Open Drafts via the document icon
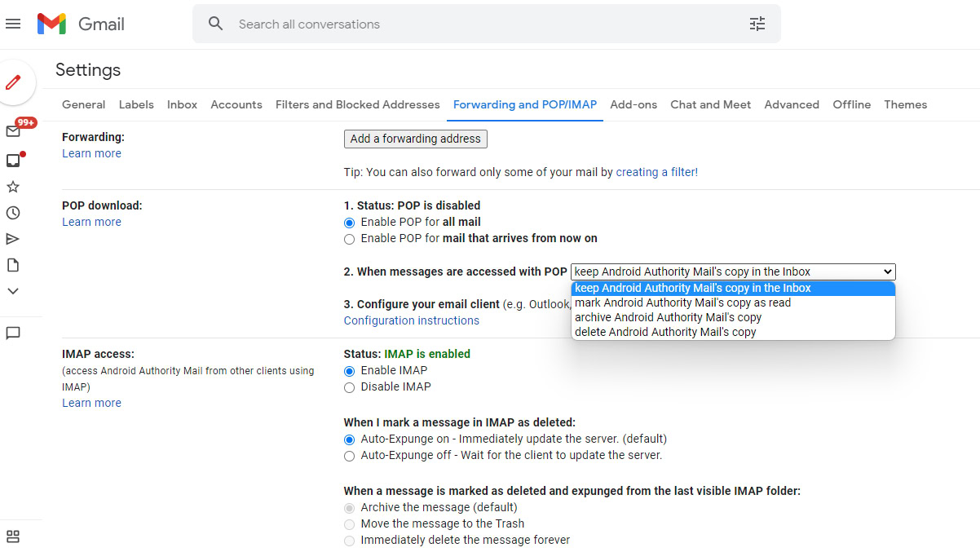Viewport: 980px width, 552px height. (13, 265)
